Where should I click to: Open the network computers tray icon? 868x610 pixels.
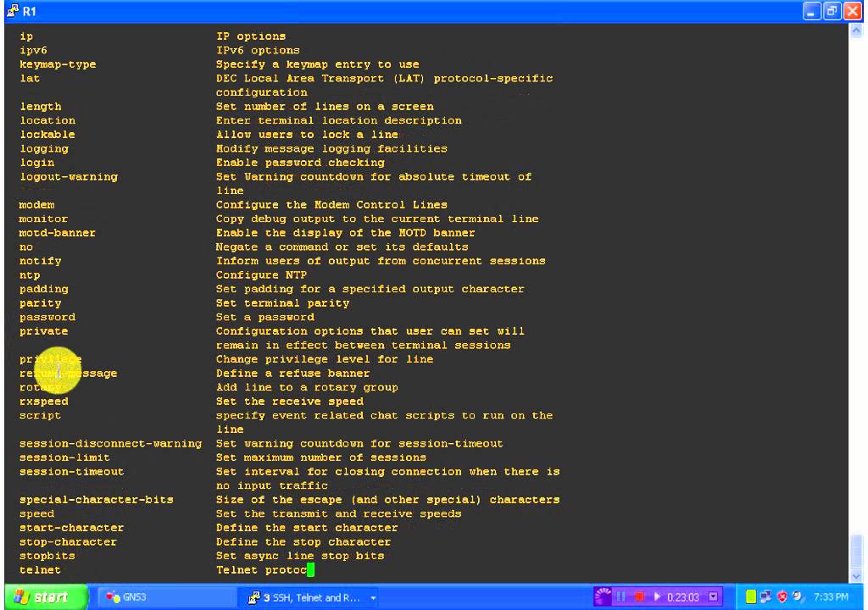pos(766,596)
